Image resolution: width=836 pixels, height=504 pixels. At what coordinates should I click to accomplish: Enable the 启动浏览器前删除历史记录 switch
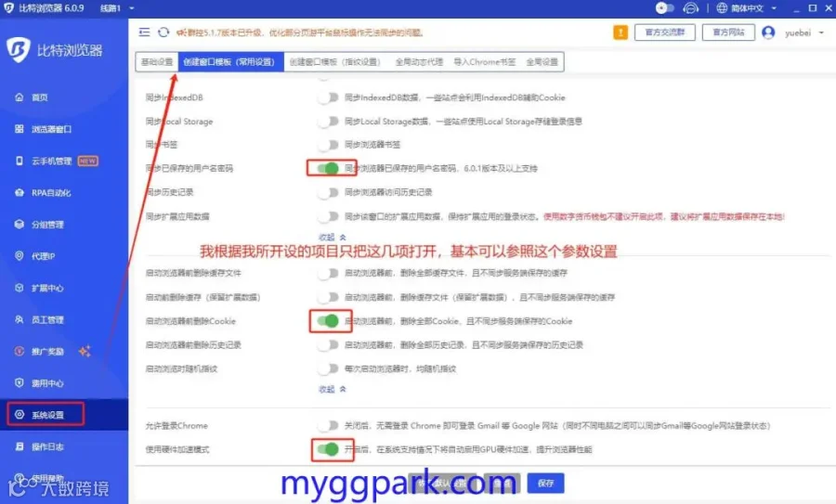click(x=328, y=344)
